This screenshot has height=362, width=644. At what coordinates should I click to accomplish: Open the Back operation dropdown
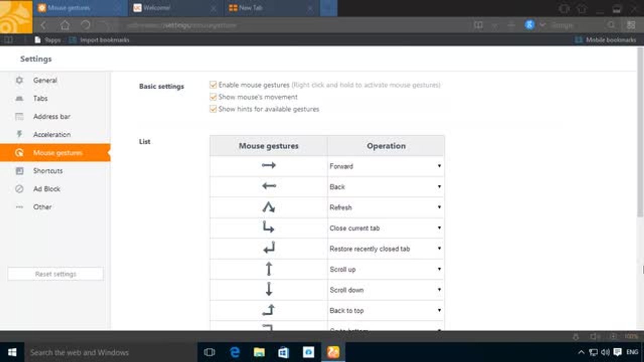coord(386,187)
